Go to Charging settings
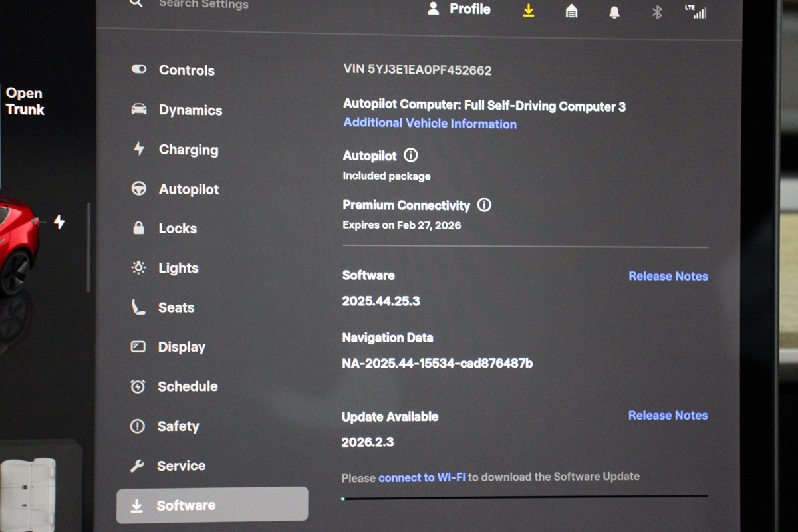This screenshot has height=532, width=798. click(x=188, y=150)
